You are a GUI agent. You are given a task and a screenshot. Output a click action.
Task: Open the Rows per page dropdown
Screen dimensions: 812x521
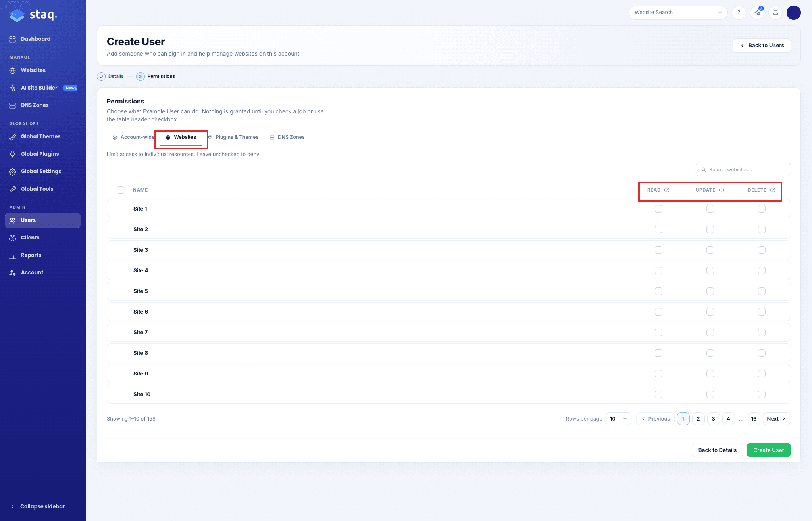618,419
